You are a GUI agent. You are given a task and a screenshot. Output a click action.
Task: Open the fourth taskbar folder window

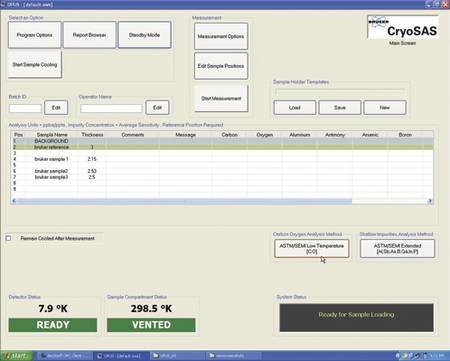(233, 356)
